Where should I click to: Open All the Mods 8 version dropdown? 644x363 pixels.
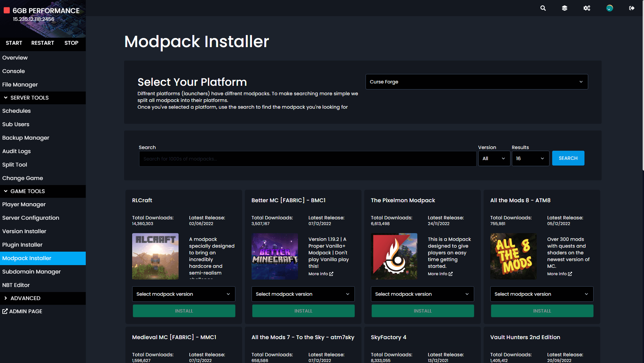(542, 294)
